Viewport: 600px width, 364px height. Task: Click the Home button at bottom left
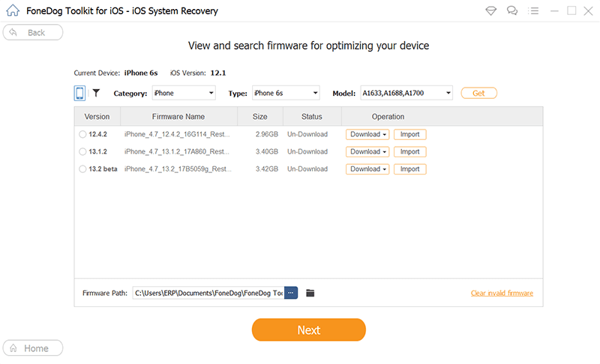tap(33, 348)
